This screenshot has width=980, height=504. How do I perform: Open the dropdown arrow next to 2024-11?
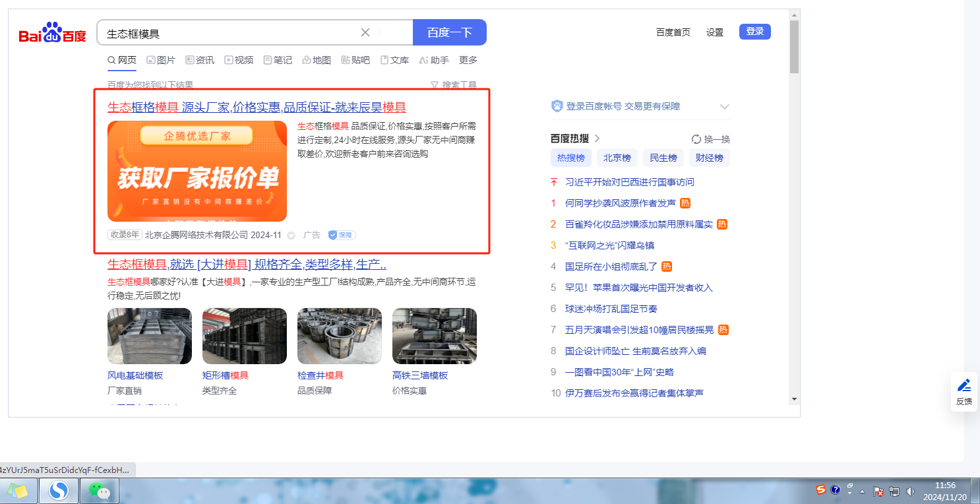tap(291, 236)
